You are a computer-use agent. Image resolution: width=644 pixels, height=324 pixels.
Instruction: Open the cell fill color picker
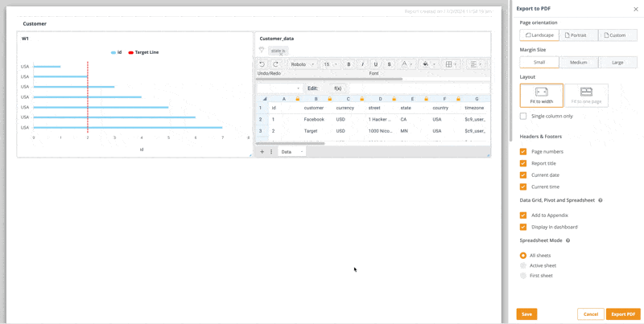tap(426, 64)
